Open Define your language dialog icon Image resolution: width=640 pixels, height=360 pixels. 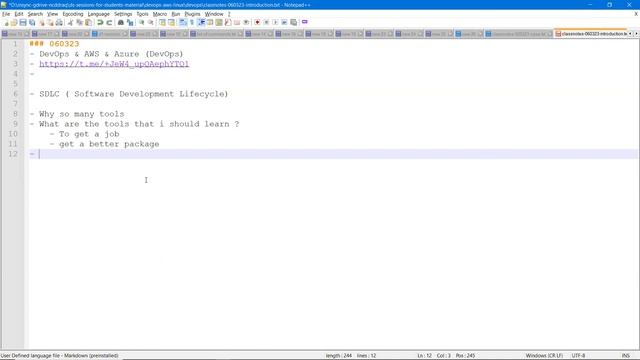[x=210, y=22]
